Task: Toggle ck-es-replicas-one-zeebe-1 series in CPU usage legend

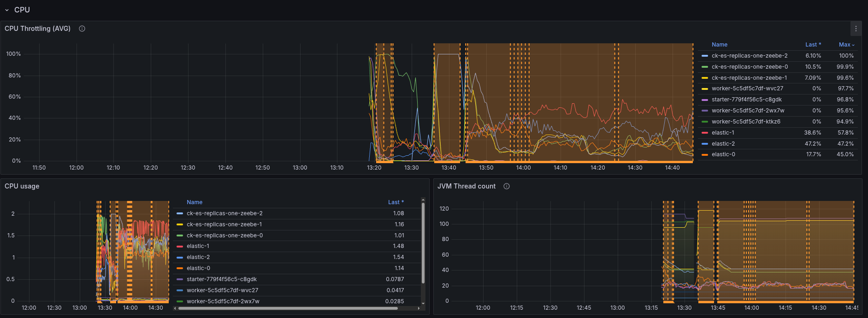Action: point(224,224)
